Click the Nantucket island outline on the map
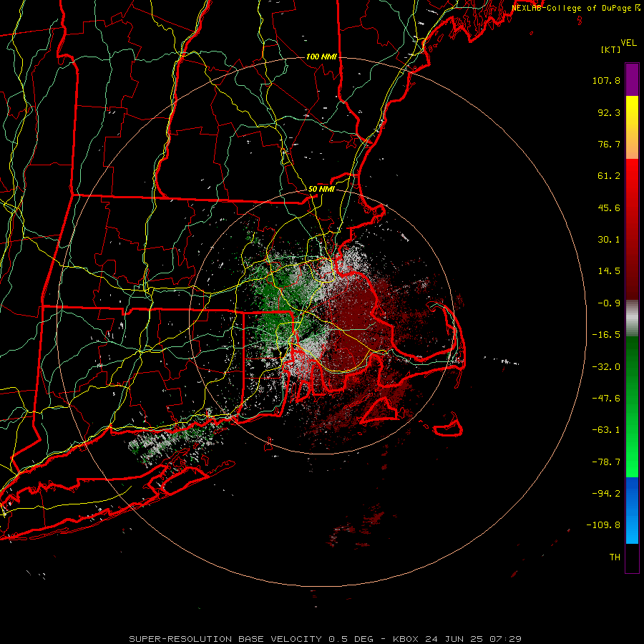This screenshot has height=644, width=644. [x=448, y=426]
